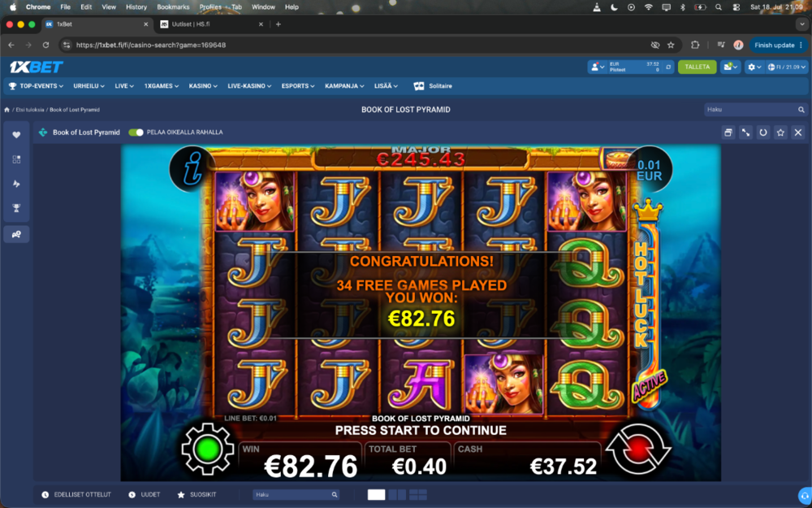Spin with the red start button

click(x=638, y=449)
